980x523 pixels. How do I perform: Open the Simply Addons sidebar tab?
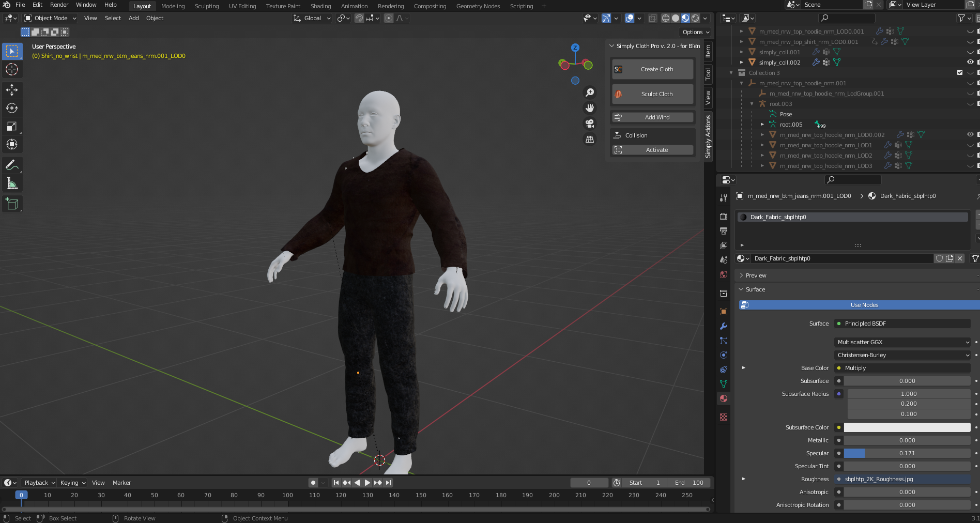[708, 136]
